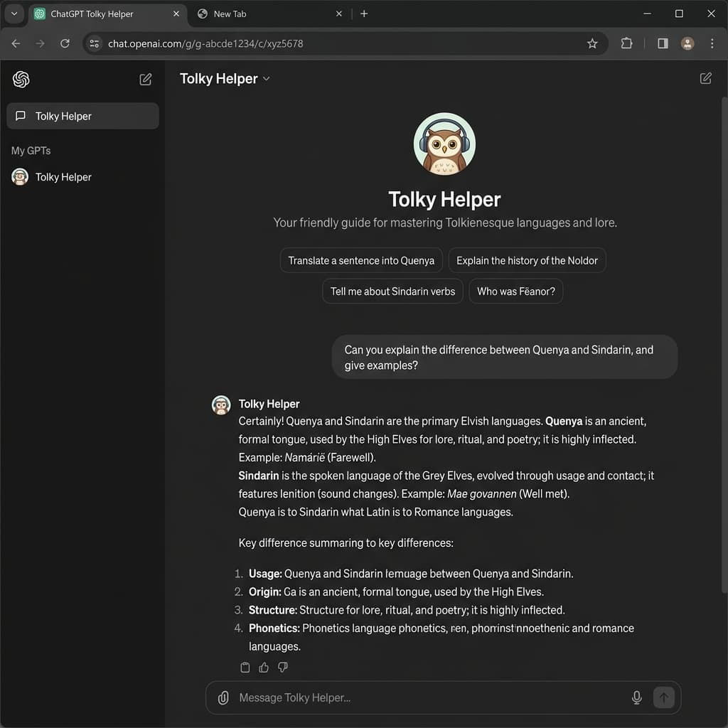Switch to New Tab
728x728 pixels.
pyautogui.click(x=269, y=14)
